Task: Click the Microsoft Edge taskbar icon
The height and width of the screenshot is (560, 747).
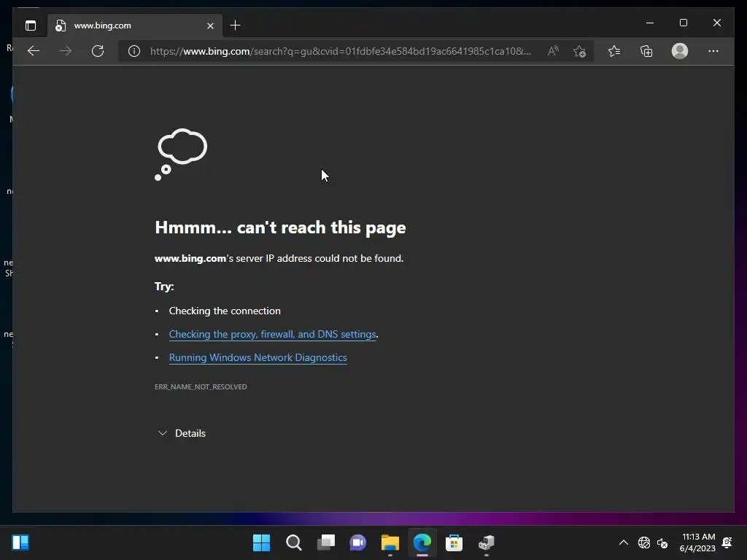Action: (x=422, y=542)
